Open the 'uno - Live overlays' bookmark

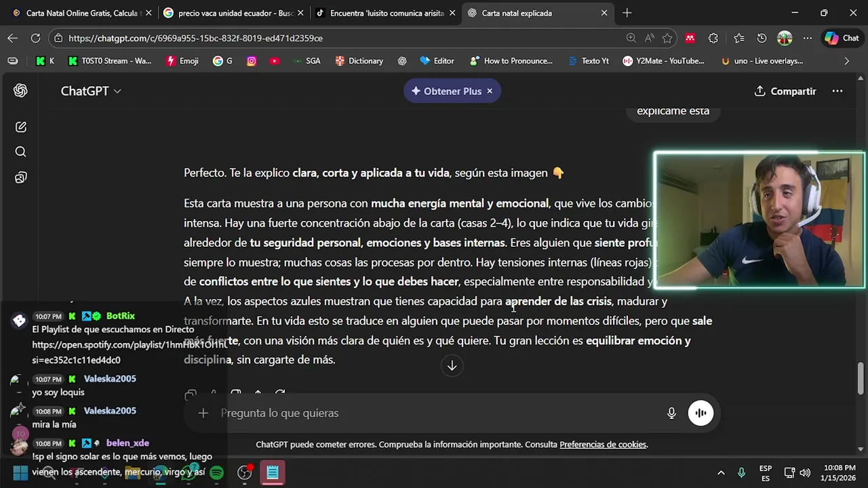click(762, 61)
